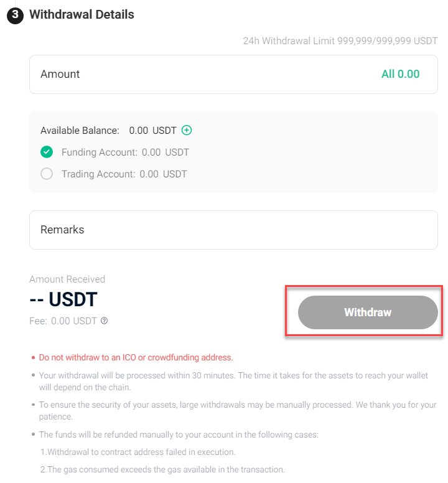Image resolution: width=448 pixels, height=483 pixels.
Task: Click the Available Balance 0.00 USDT value
Action: (152, 130)
